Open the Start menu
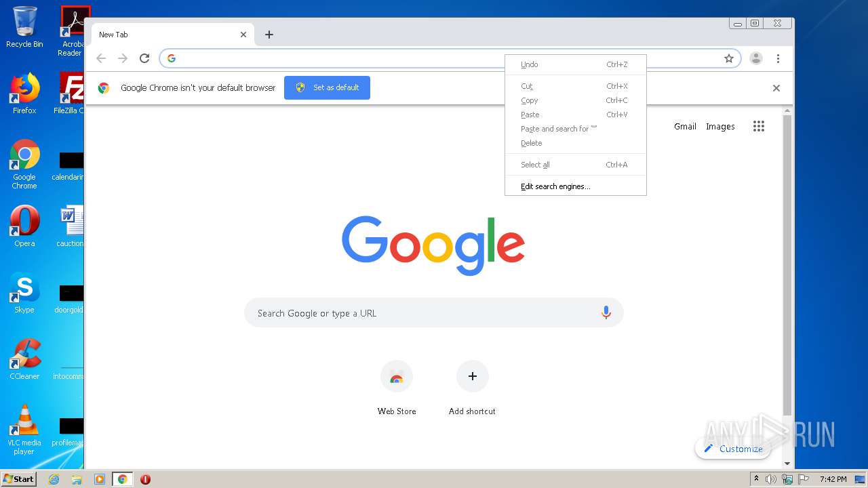The image size is (868, 488). [18, 479]
